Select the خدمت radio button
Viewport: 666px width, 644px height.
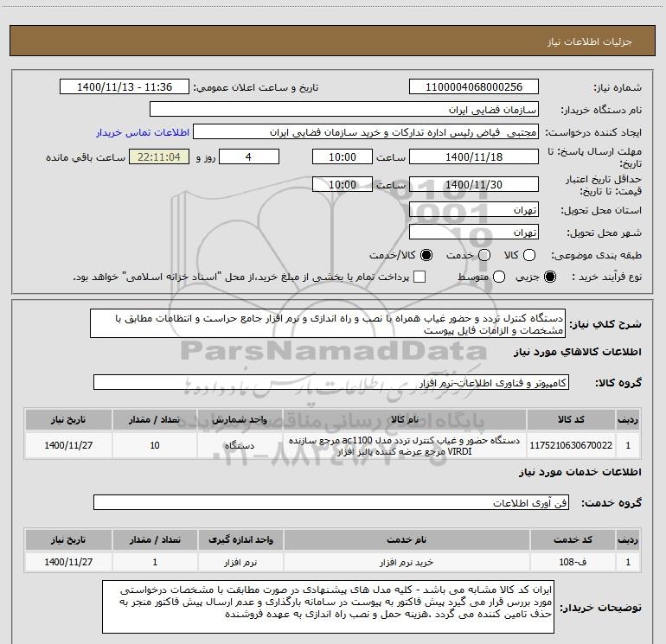pyautogui.click(x=484, y=255)
